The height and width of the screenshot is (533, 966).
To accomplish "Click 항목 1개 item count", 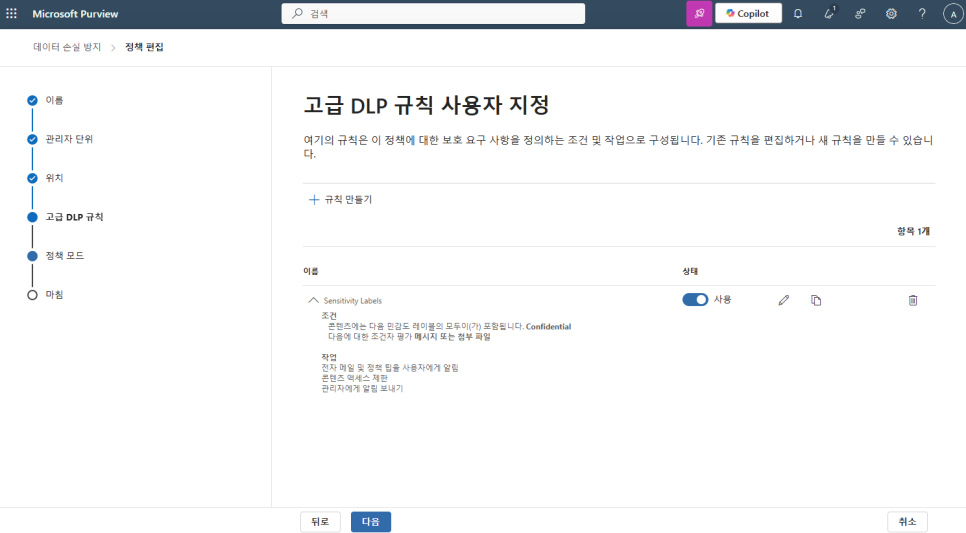I will [913, 231].
